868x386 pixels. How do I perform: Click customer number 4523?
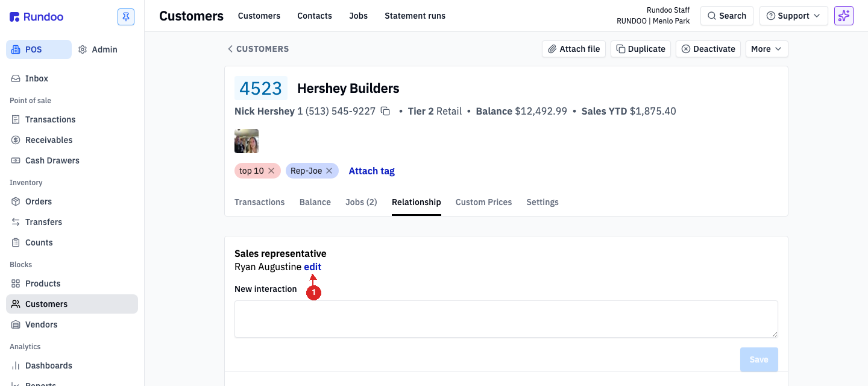pos(261,89)
